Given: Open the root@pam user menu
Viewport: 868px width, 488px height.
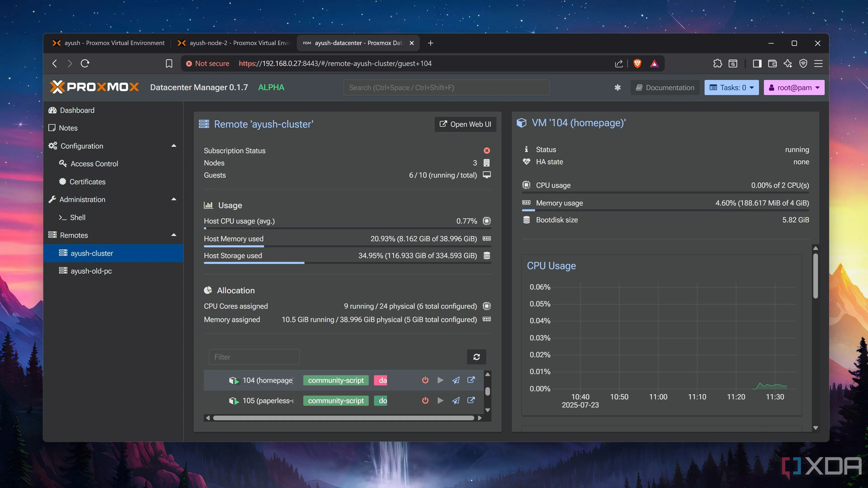Looking at the screenshot, I should coord(794,88).
